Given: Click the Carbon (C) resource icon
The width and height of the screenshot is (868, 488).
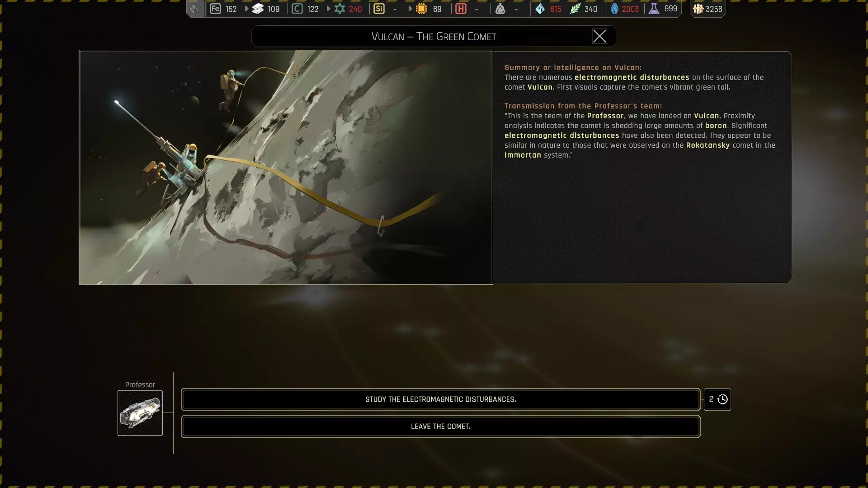Looking at the screenshot, I should [297, 9].
